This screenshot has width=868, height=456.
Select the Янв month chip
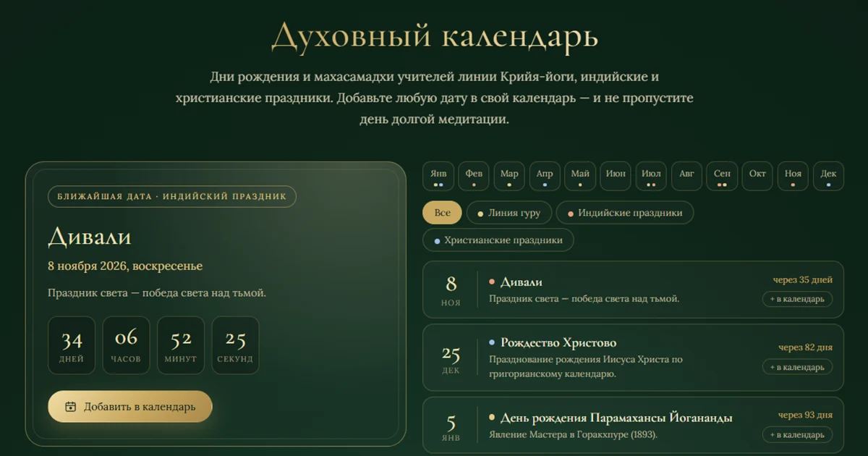(x=438, y=176)
